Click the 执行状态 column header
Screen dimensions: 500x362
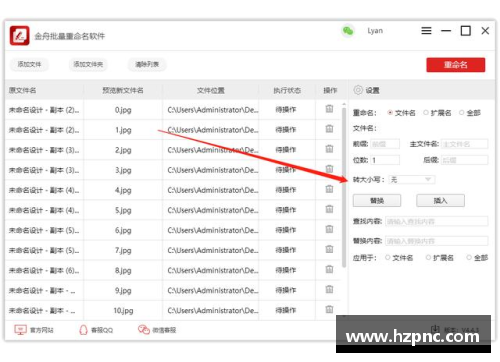pos(287,90)
